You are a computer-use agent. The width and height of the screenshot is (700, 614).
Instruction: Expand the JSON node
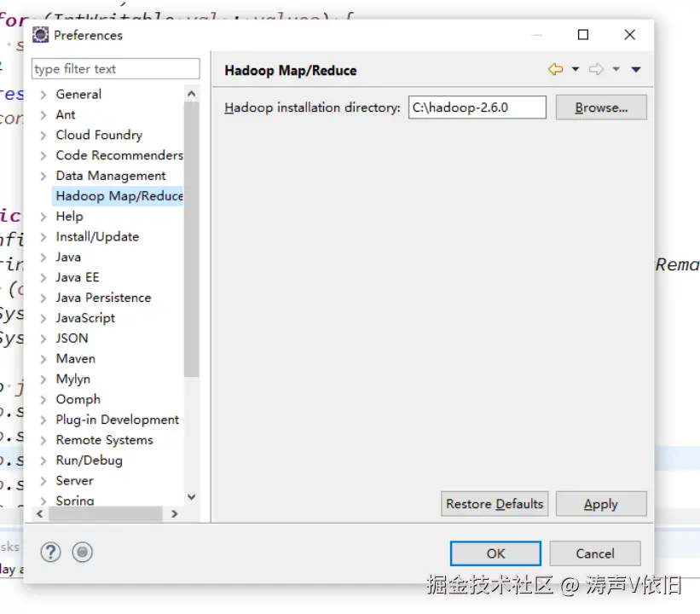(x=43, y=339)
